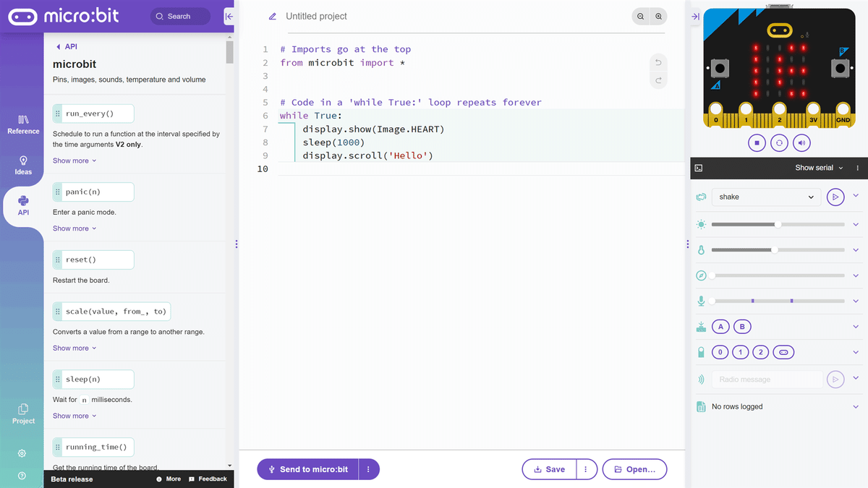Grab the run_every() drag handle

pyautogui.click(x=58, y=114)
